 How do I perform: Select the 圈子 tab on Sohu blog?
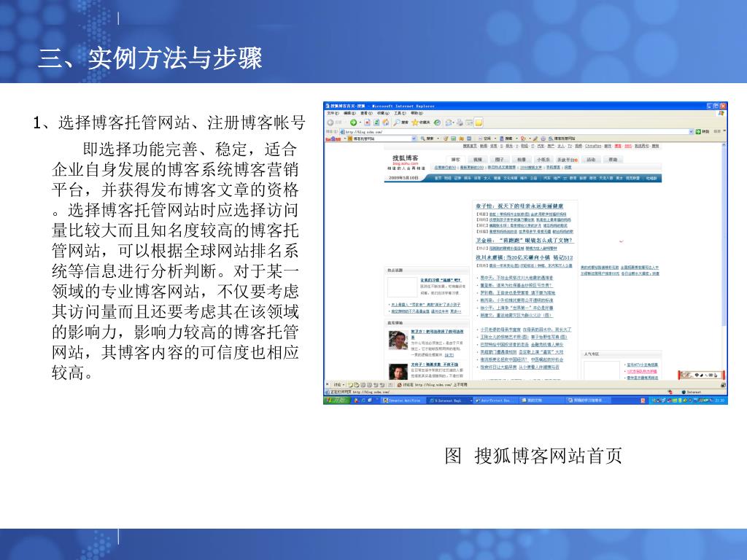[499, 160]
